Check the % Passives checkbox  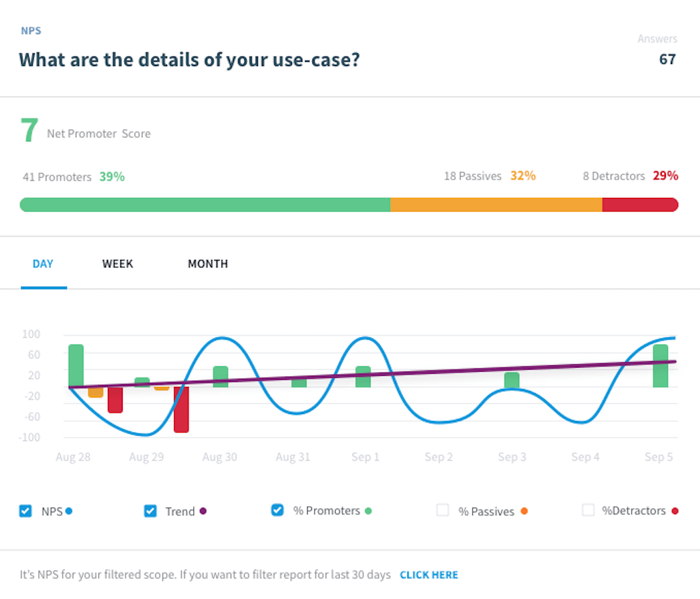(x=443, y=510)
